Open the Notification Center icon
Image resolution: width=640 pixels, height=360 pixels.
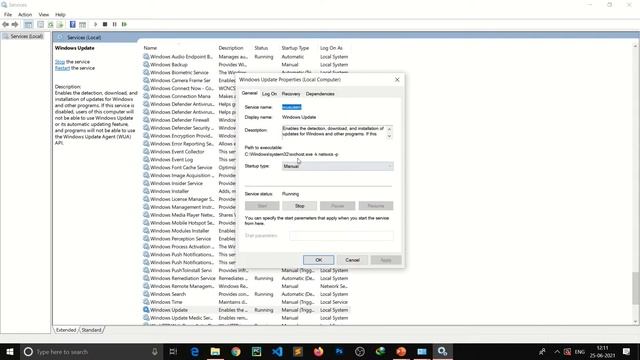(x=627, y=351)
